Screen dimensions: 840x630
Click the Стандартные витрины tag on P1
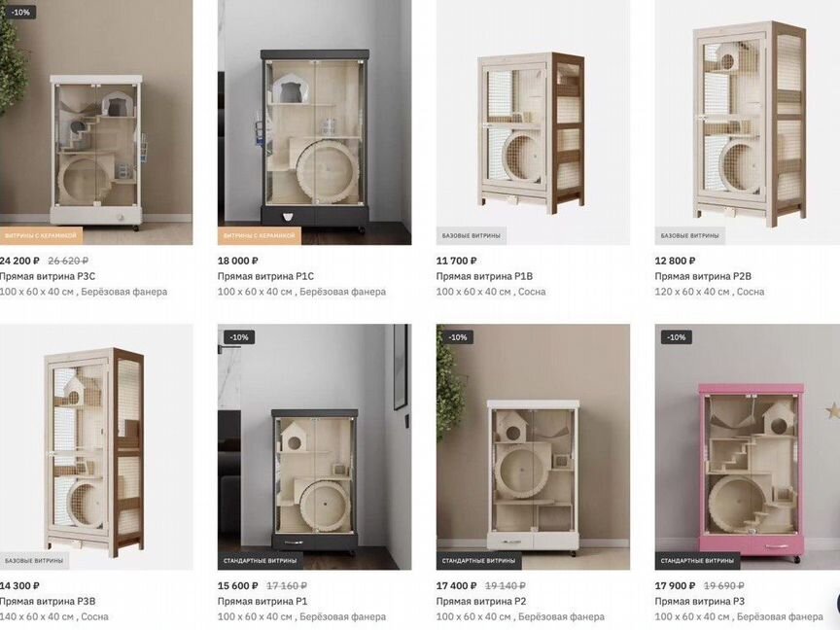pos(260,561)
